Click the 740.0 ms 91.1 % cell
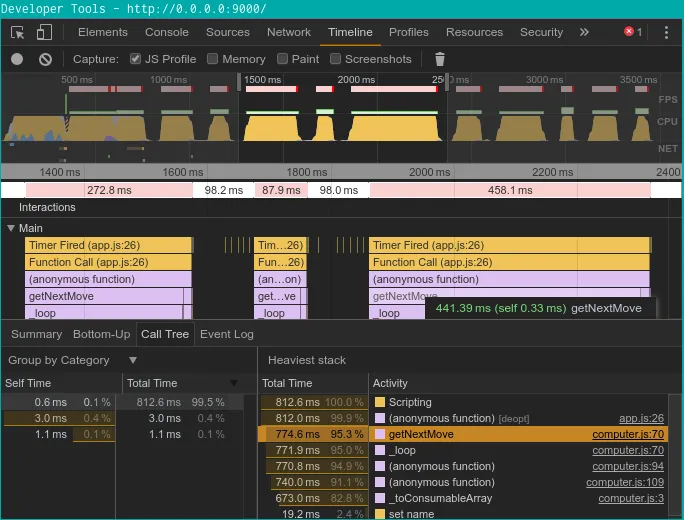This screenshot has width=684, height=520. coord(313,482)
